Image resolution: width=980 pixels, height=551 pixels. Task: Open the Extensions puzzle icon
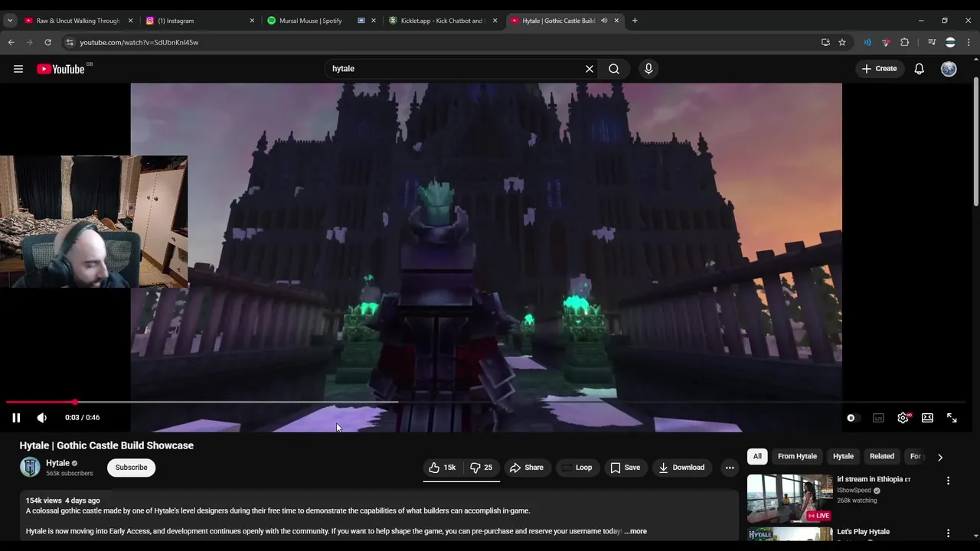[904, 42]
